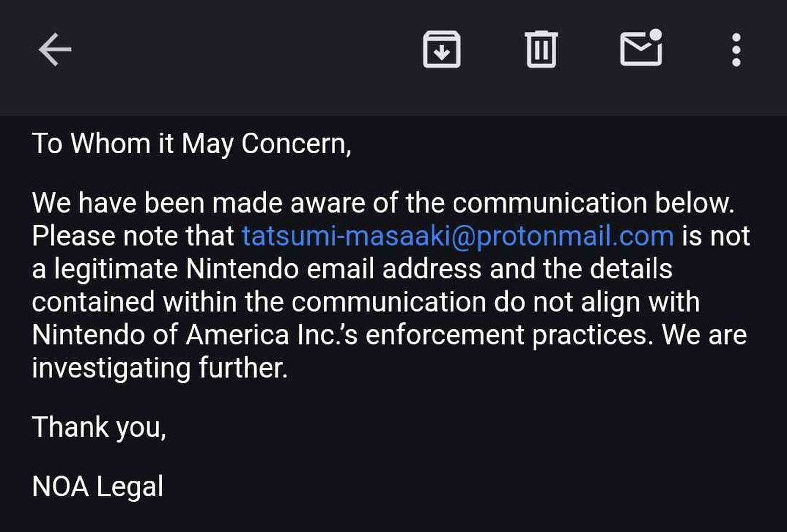787x532 pixels.
Task: Tap the words "communication below."
Action: 593,203
